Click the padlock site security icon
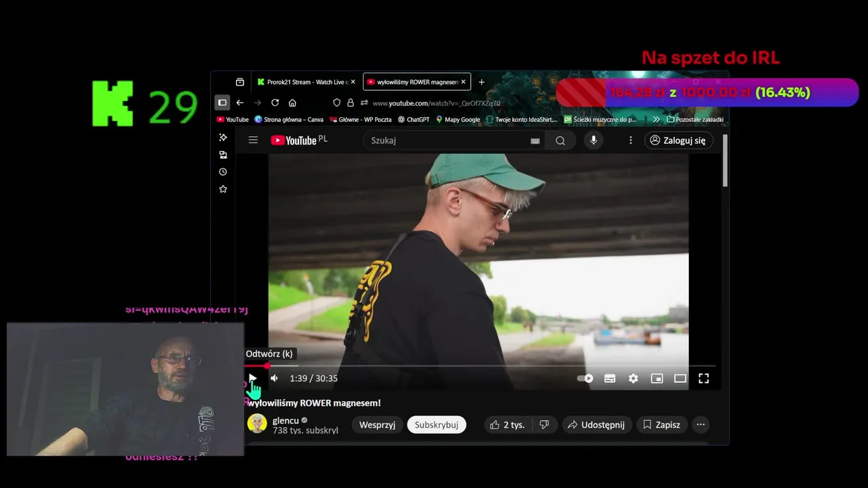This screenshot has height=488, width=868. point(351,102)
